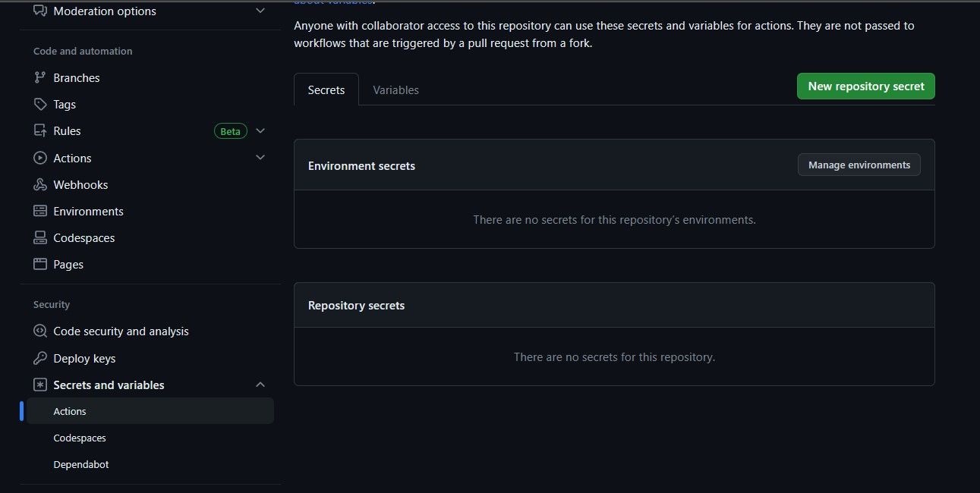
Task: Select the Secrets and variables key icon
Action: (x=39, y=385)
